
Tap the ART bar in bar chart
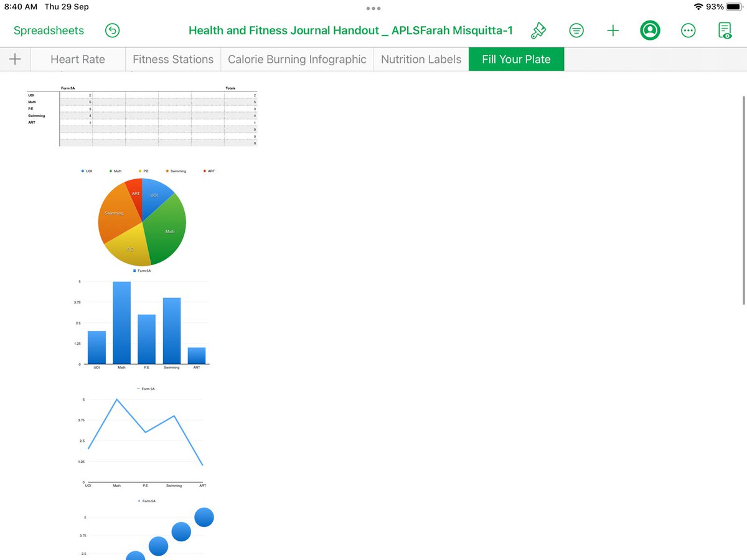(197, 355)
